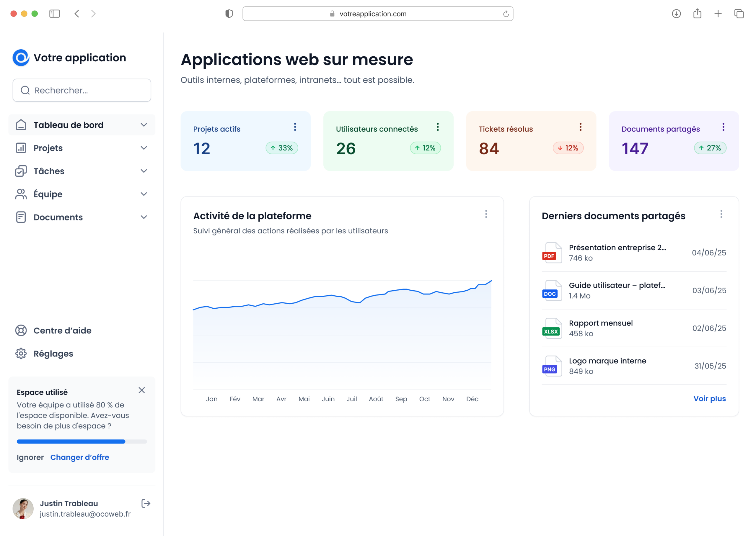
Task: Expand the Projets menu chevron
Action: pos(144,148)
